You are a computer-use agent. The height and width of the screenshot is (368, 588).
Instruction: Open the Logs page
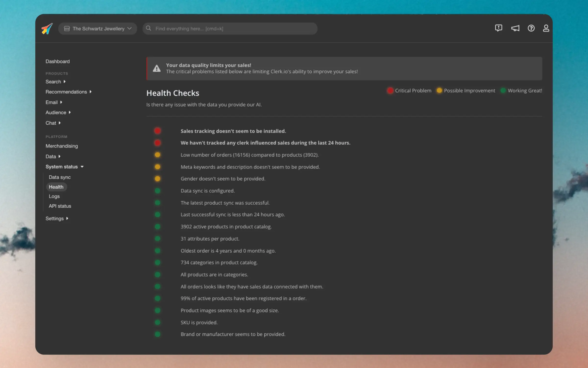point(54,196)
